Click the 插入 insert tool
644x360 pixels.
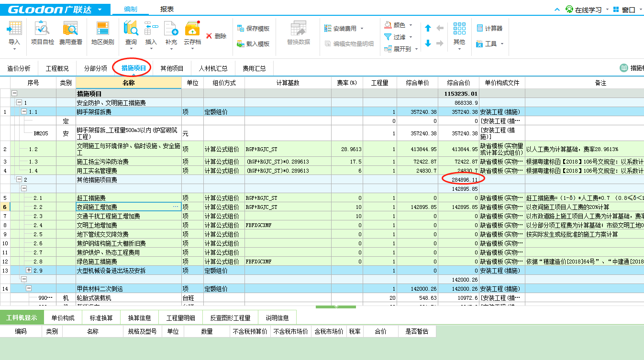click(x=151, y=35)
